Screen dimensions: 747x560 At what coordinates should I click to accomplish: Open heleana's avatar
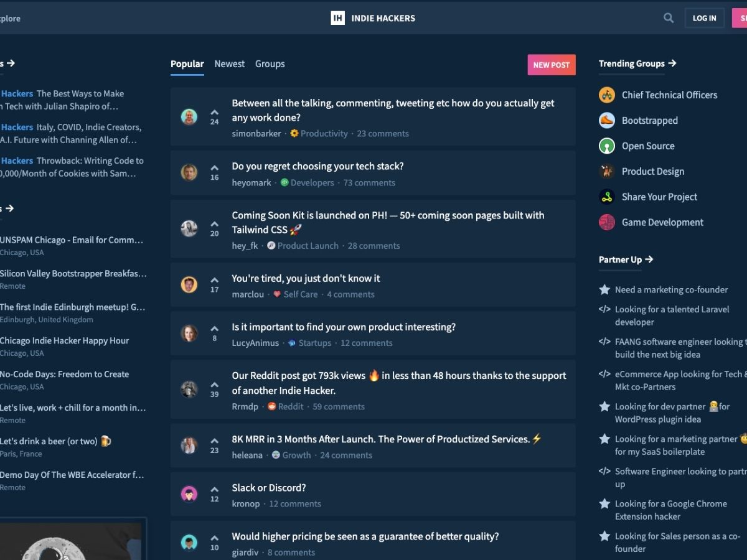189,446
